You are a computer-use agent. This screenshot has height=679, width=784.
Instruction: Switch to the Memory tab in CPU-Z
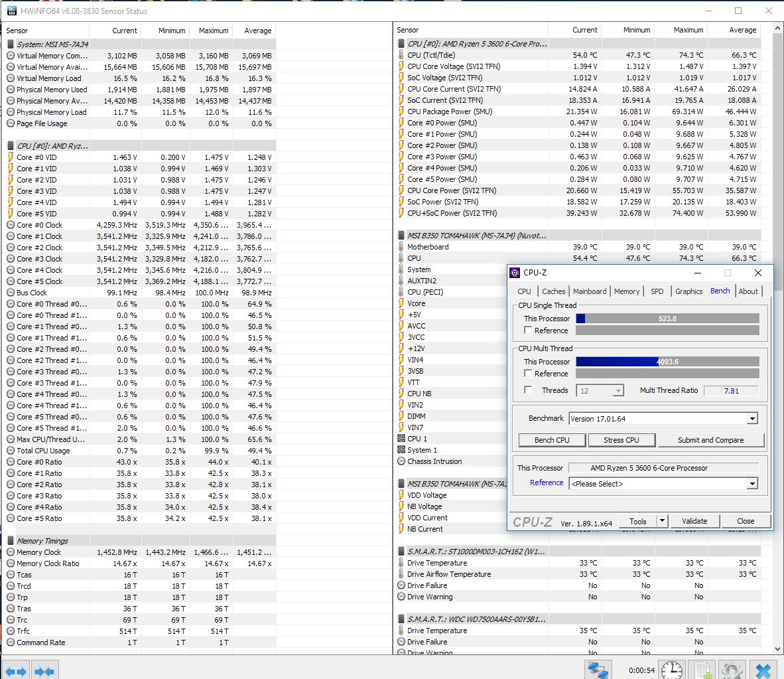pos(627,291)
